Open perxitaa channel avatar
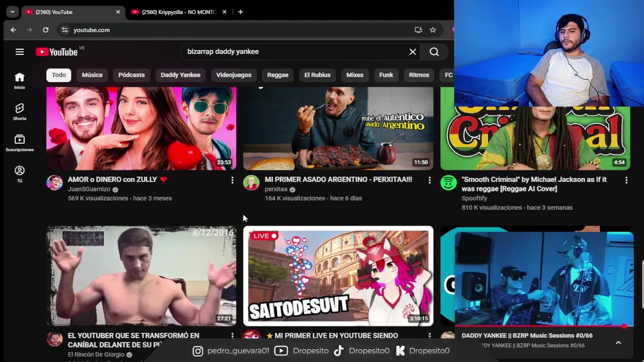Image resolution: width=644 pixels, height=362 pixels. [x=251, y=183]
